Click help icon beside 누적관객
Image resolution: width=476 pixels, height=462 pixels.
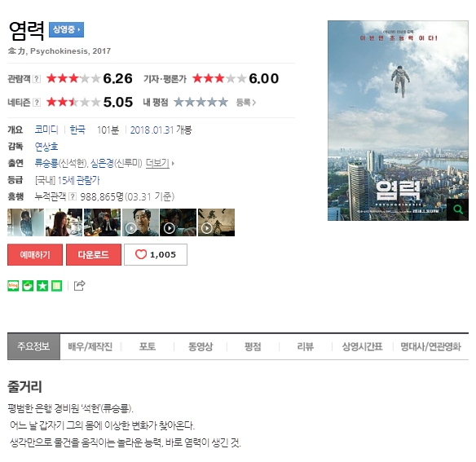point(73,196)
